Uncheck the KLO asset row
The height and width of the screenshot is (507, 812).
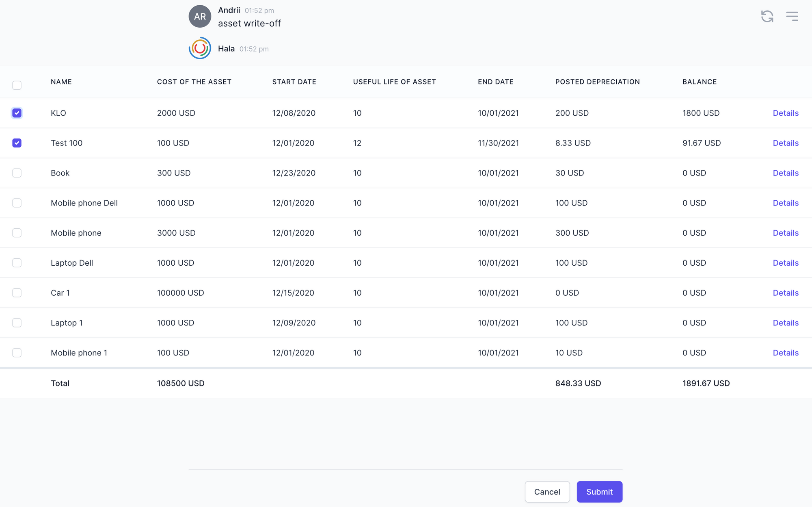click(x=17, y=113)
